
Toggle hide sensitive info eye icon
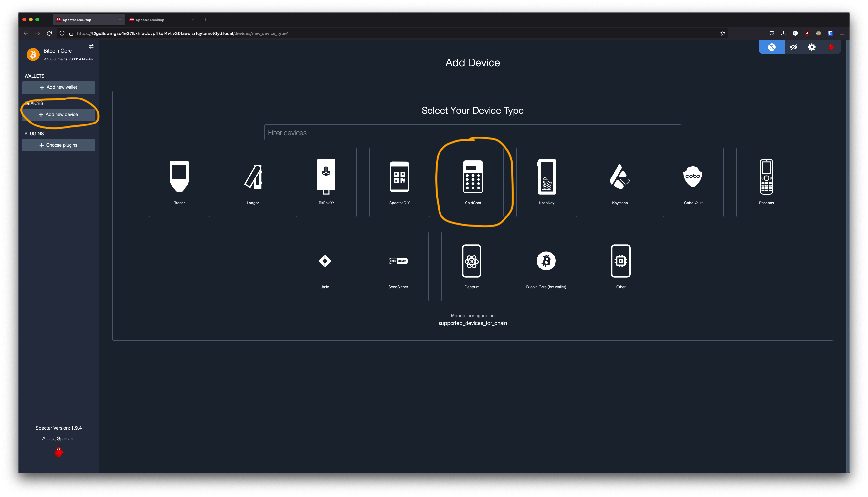[793, 47]
